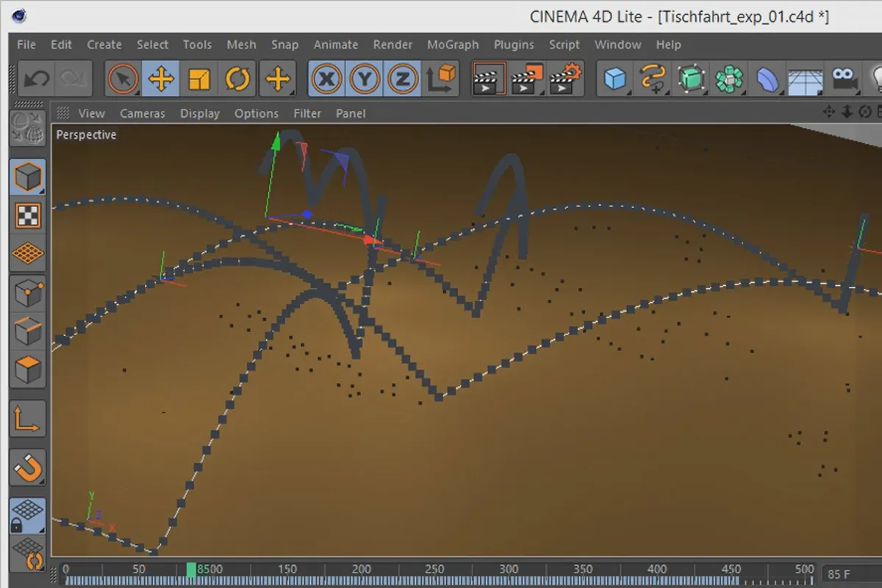882x588 pixels.
Task: Click the Undo arrow icon
Action: click(x=35, y=79)
